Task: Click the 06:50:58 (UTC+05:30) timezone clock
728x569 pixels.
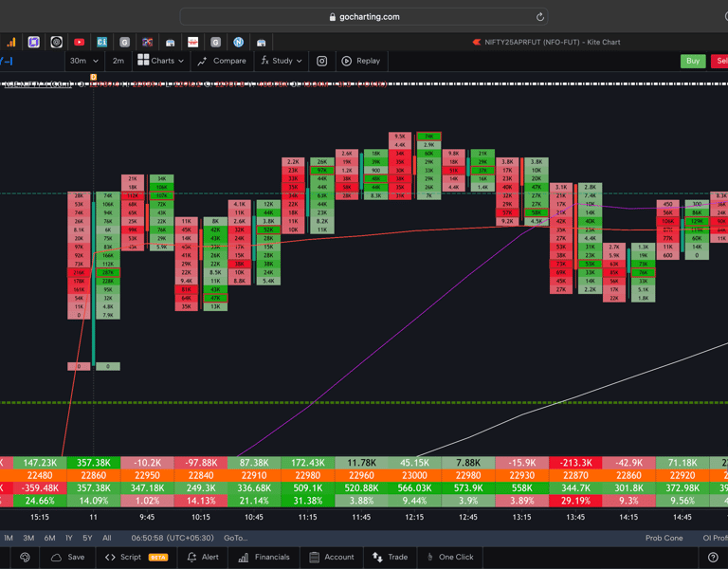Action: pyautogui.click(x=173, y=539)
